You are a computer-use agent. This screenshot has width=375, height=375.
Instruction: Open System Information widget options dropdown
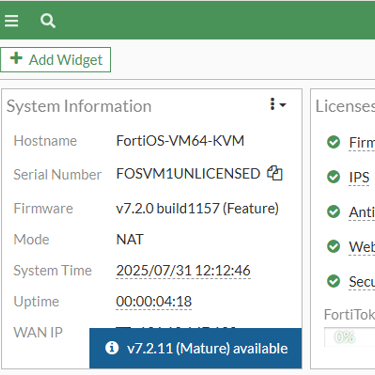[x=277, y=104]
